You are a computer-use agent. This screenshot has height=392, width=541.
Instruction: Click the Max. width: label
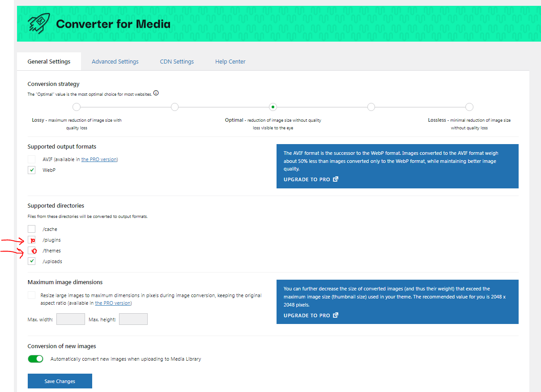(40, 320)
